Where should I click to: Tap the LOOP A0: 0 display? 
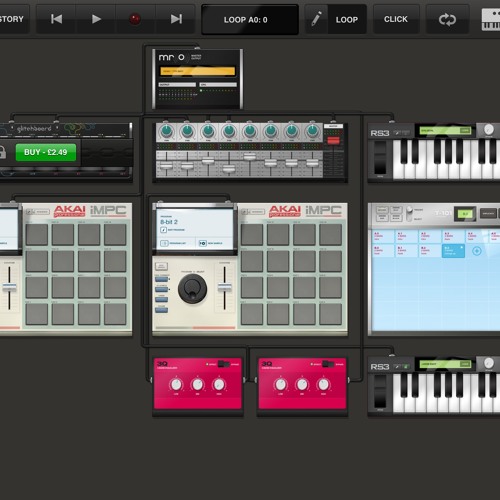250,20
